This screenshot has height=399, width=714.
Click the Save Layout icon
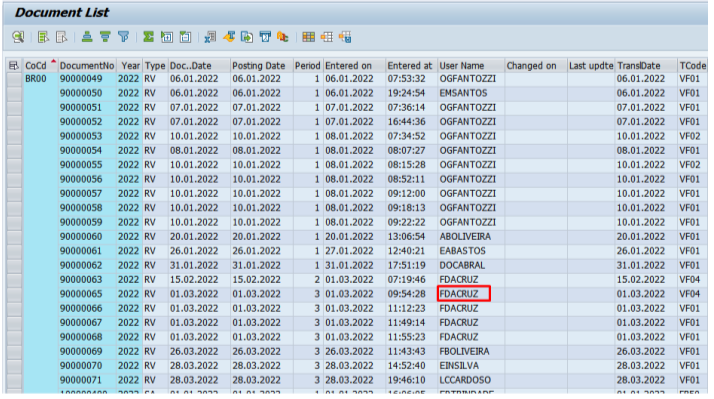(x=345, y=37)
